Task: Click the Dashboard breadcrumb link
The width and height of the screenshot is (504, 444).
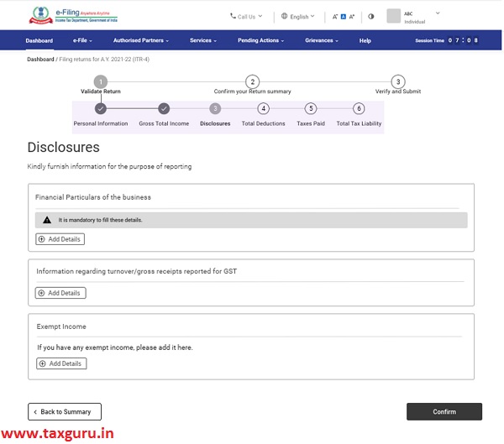Action: point(40,59)
